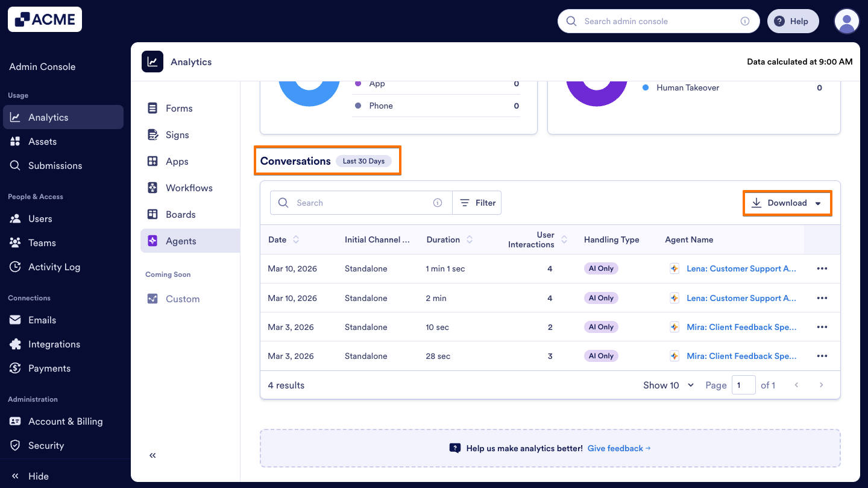Open Lena: Customer Support Agent link
This screenshot has height=488, width=868.
[741, 268]
